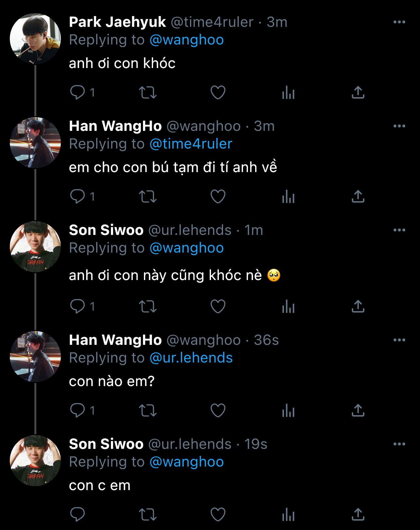The width and height of the screenshot is (420, 530).
Task: Like the "em cho con bú" tweet
Action: click(x=218, y=197)
